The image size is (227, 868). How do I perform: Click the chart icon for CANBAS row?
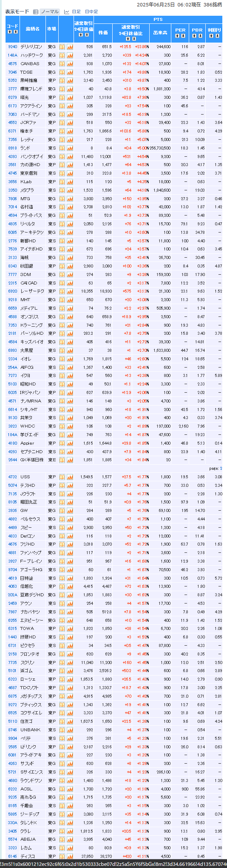coord(70,64)
